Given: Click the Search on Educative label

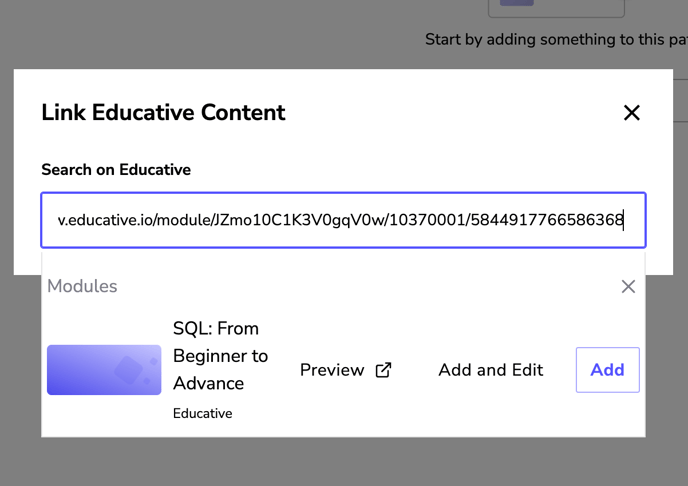Looking at the screenshot, I should (116, 170).
